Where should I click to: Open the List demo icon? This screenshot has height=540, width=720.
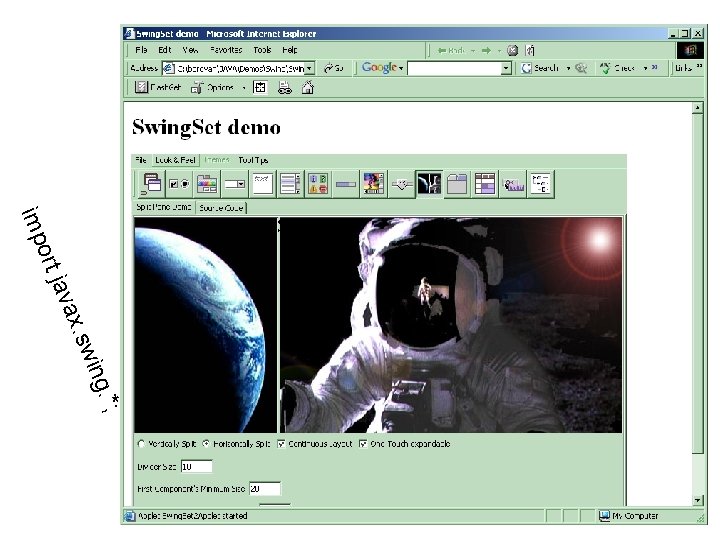pos(290,184)
